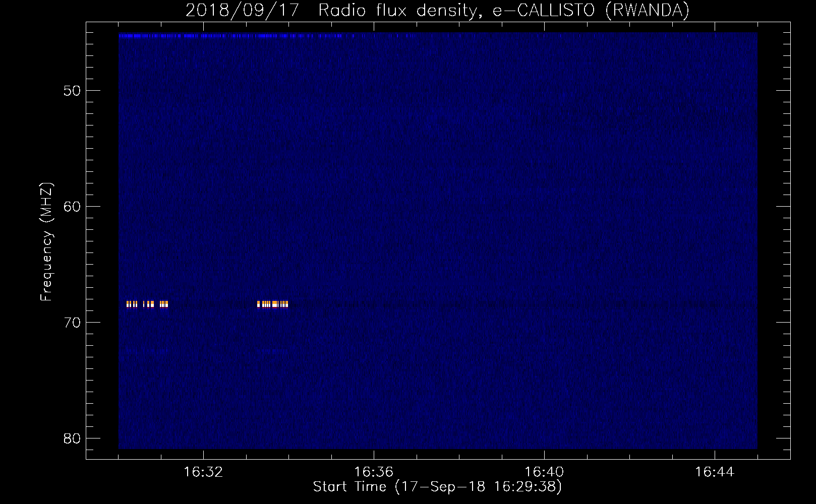Viewport: 816px width, 504px height.
Task: Click the 'Start Time (17-Sep-18 16:29:38)' axis label
Action: 437,487
